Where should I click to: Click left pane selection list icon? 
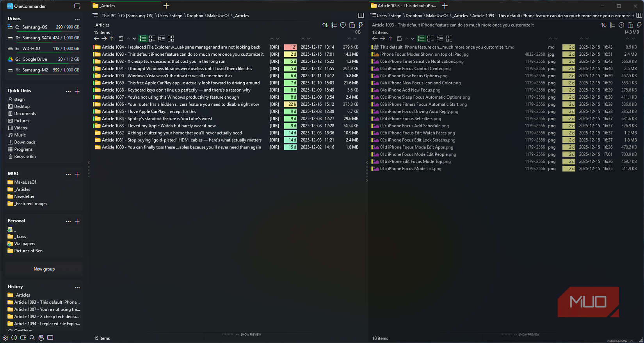tap(334, 25)
